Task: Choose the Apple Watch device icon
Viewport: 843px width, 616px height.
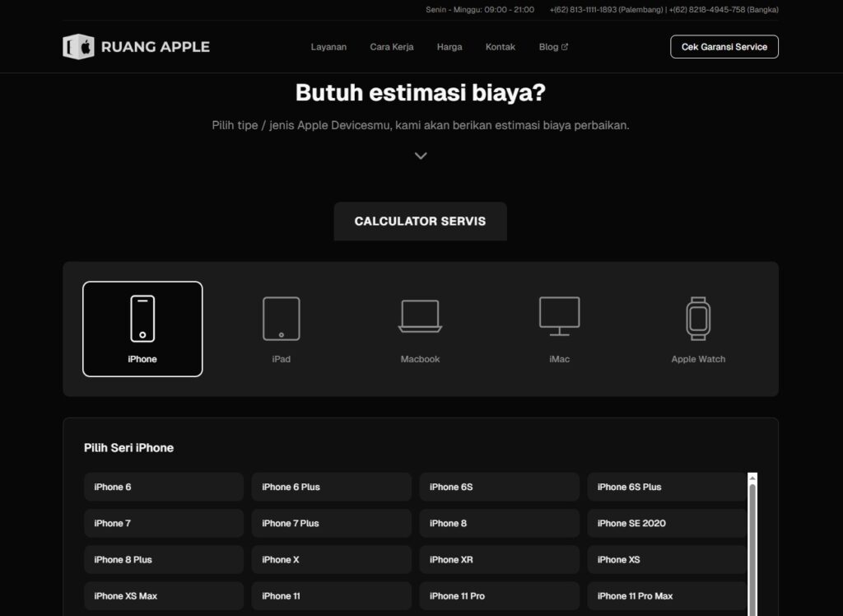Action: point(697,317)
